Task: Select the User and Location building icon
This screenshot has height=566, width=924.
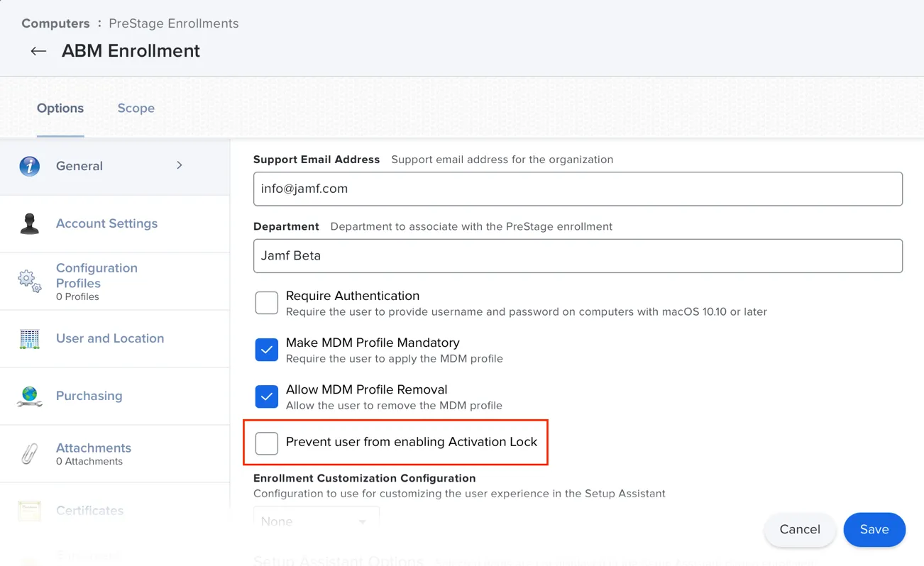Action: (x=29, y=338)
